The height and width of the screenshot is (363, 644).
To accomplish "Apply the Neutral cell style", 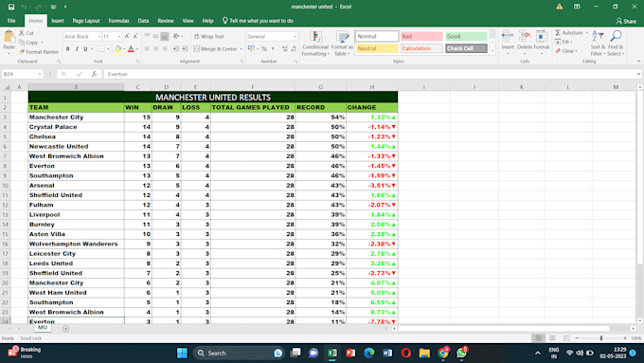I will click(377, 48).
